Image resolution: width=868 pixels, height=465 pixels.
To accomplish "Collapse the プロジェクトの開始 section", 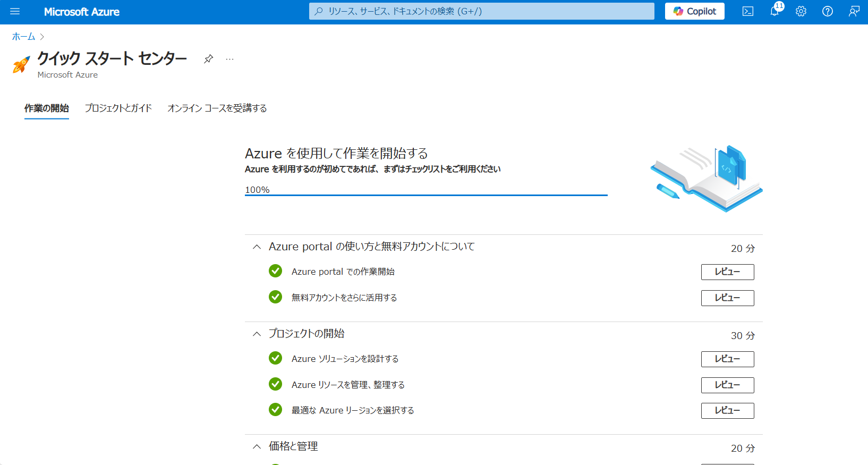I will tap(257, 334).
